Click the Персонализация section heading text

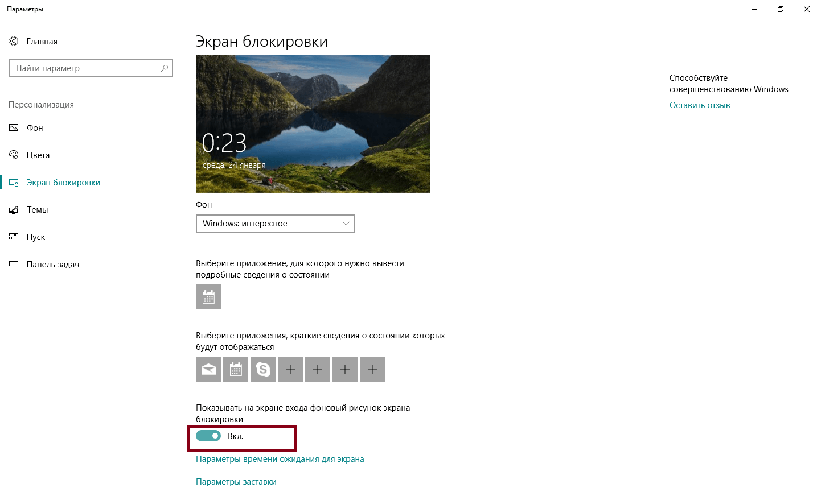41,105
